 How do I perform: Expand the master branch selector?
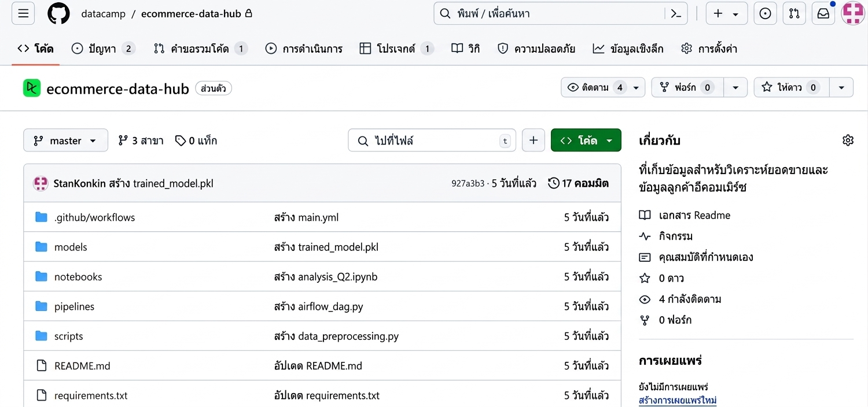point(65,140)
